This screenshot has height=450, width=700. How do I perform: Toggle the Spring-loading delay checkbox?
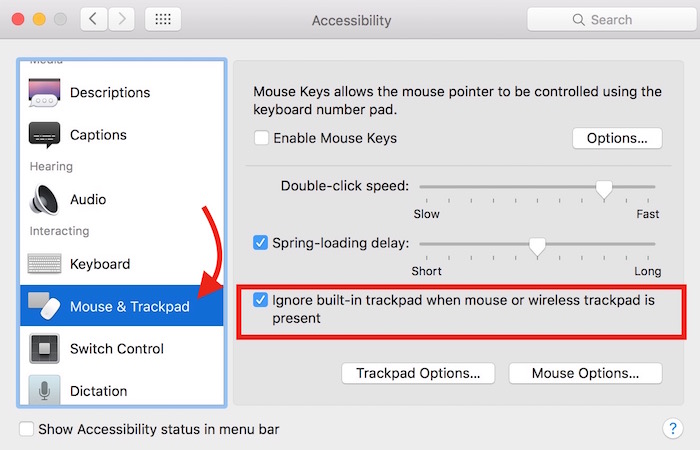coord(261,242)
